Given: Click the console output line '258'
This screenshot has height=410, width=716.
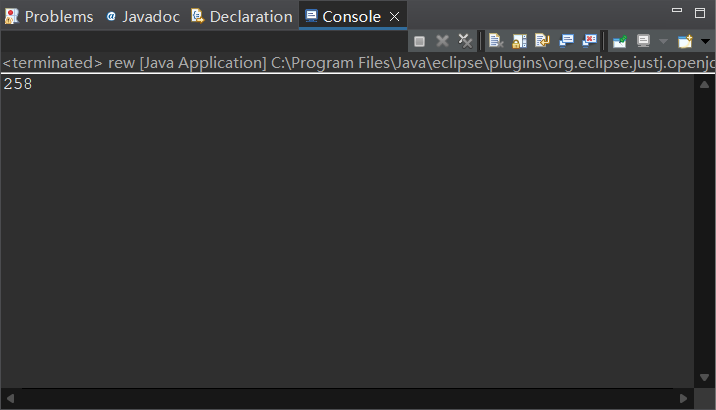Looking at the screenshot, I should tap(18, 84).
